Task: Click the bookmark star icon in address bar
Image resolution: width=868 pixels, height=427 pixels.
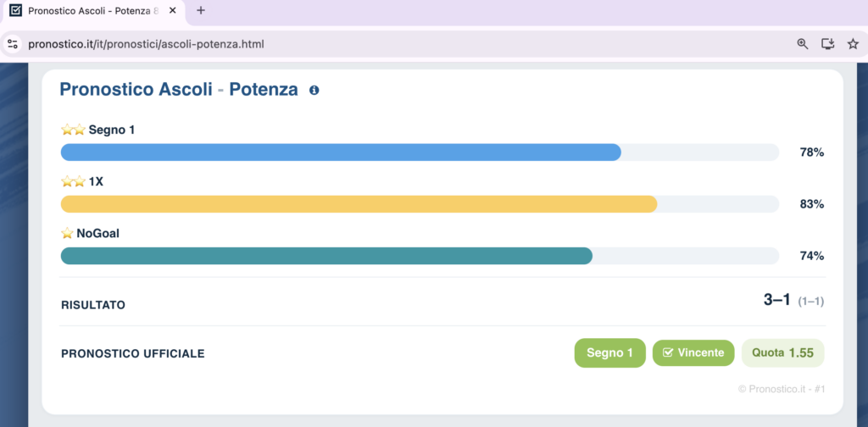Action: tap(853, 44)
